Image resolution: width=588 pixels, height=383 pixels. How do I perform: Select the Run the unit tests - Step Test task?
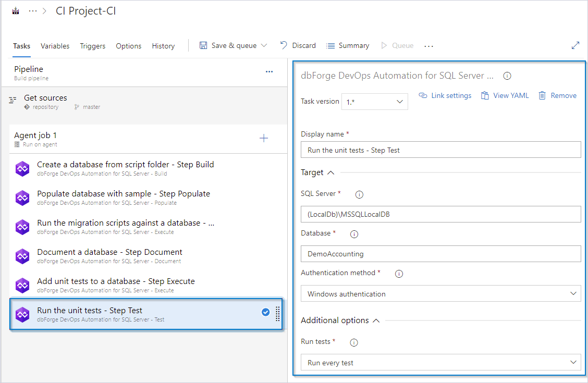pos(146,314)
